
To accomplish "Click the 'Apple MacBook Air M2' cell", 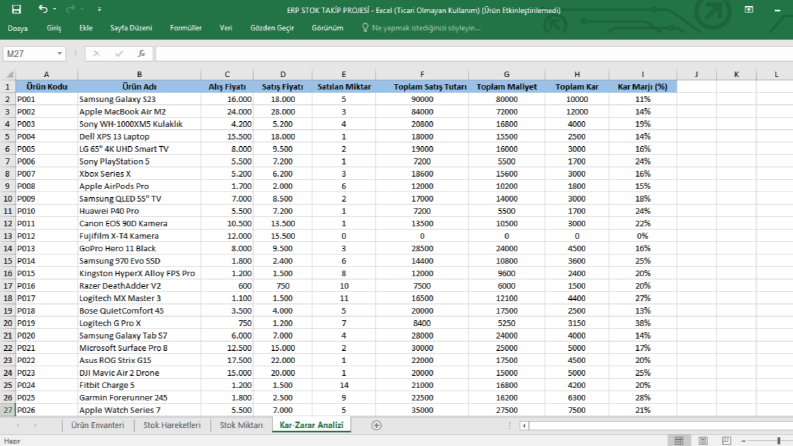I will (x=139, y=112).
